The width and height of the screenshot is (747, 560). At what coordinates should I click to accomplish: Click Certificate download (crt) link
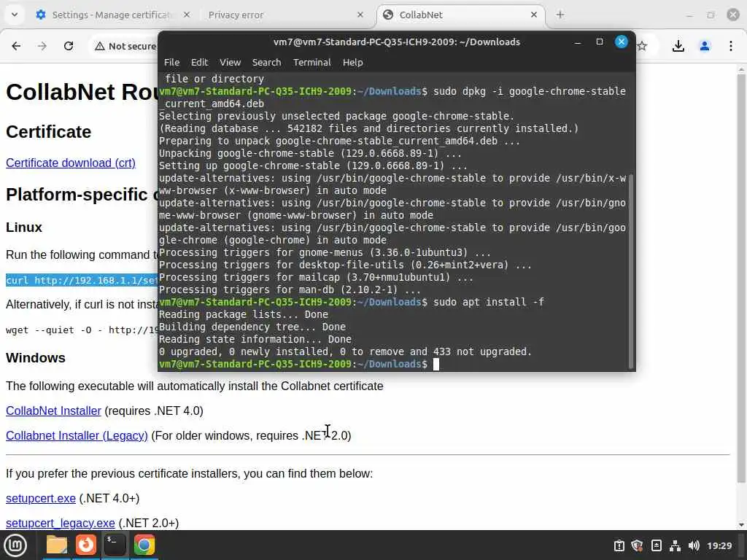pos(71,163)
